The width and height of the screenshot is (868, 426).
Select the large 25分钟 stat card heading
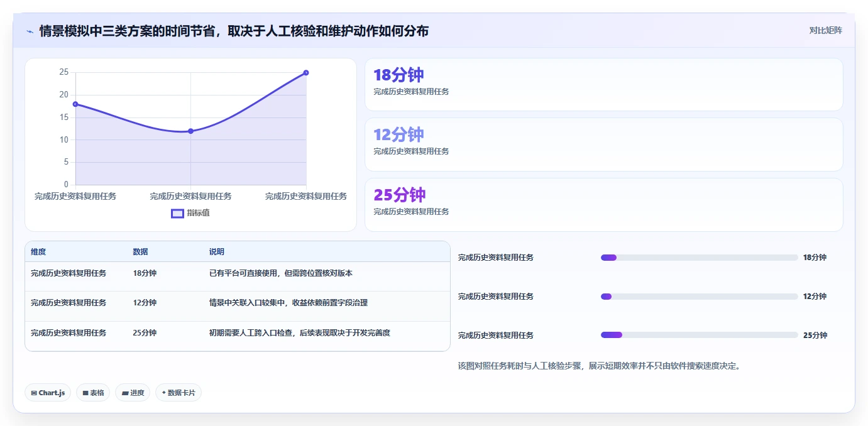(400, 195)
